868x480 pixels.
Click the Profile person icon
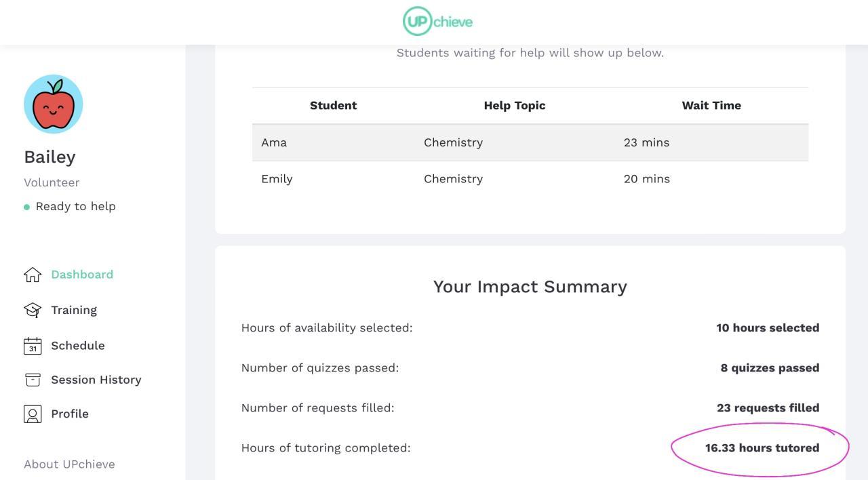coord(33,414)
